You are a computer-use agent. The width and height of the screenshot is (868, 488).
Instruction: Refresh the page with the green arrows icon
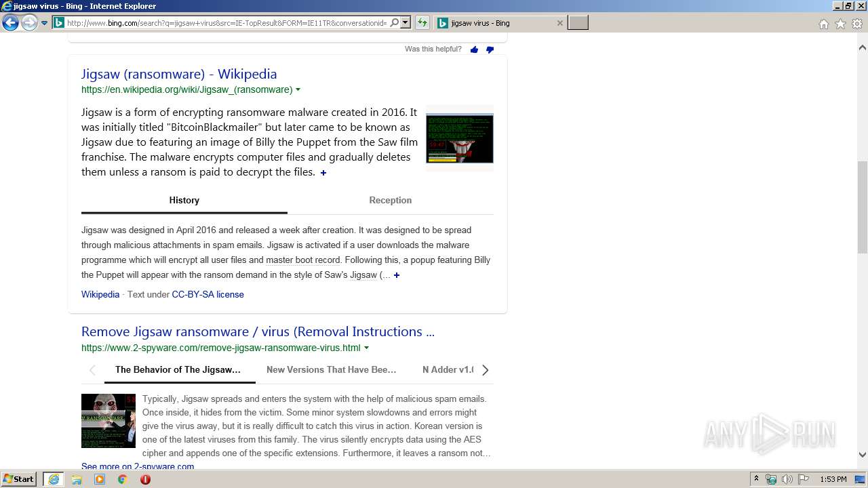point(422,23)
